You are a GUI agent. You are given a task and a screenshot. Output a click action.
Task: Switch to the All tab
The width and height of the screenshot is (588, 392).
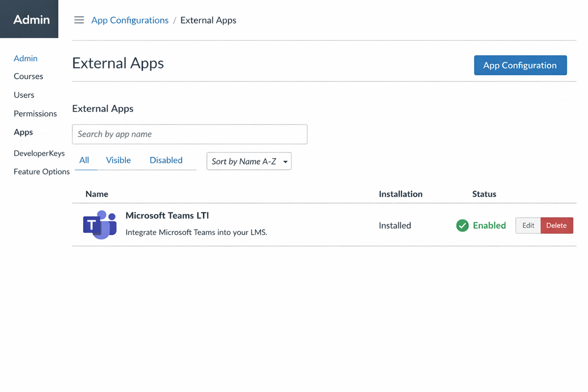[x=84, y=160]
